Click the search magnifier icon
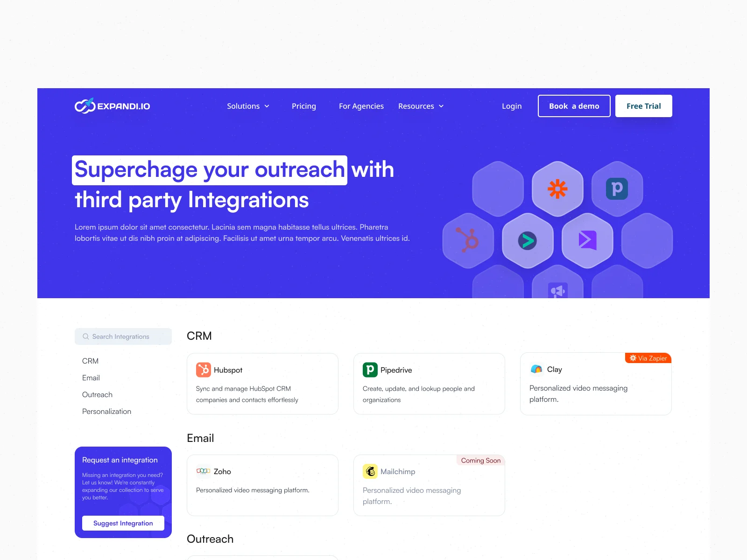The image size is (747, 560). (x=86, y=336)
